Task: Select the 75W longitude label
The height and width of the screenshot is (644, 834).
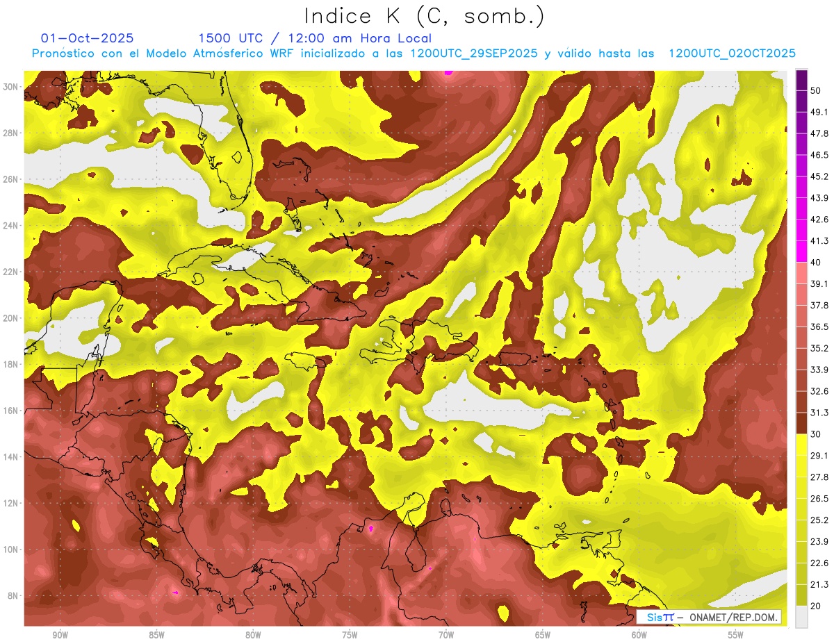Action: (x=350, y=635)
